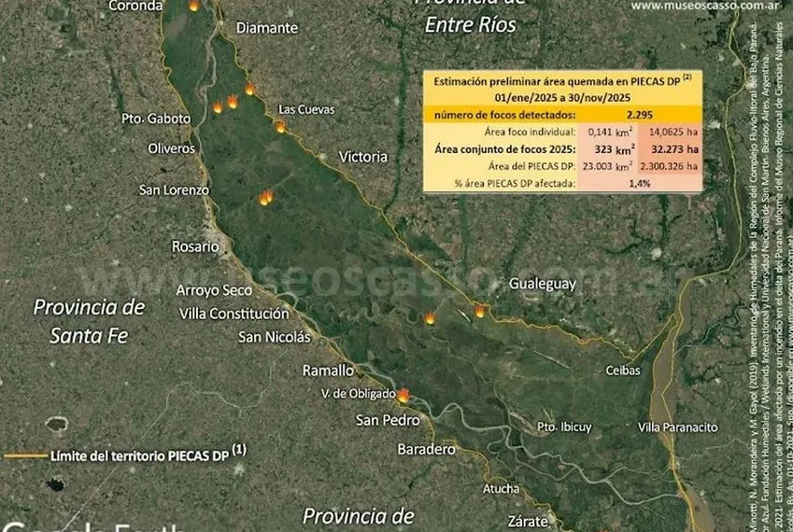Select the 'Provincia de Santa Fe' title
Viewport: 793px width, 532px height.
point(89,321)
